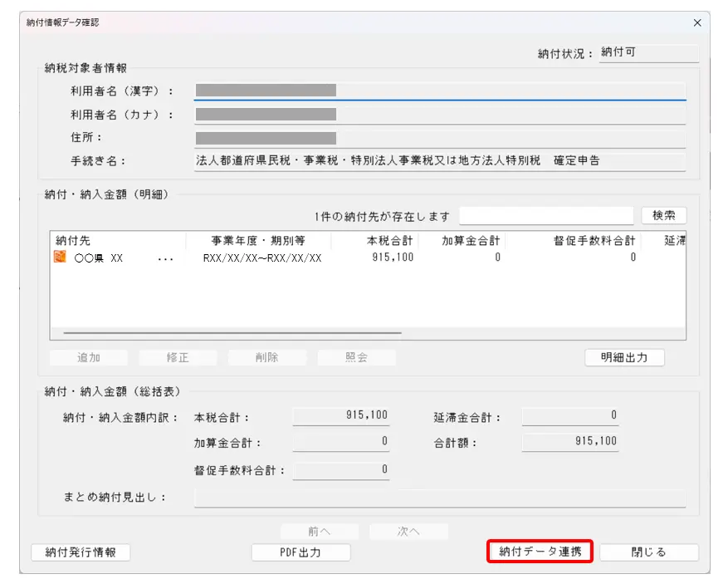Click the まとめ納付見出し field
Image resolution: width=728 pixels, height=584 pixels.
click(440, 498)
